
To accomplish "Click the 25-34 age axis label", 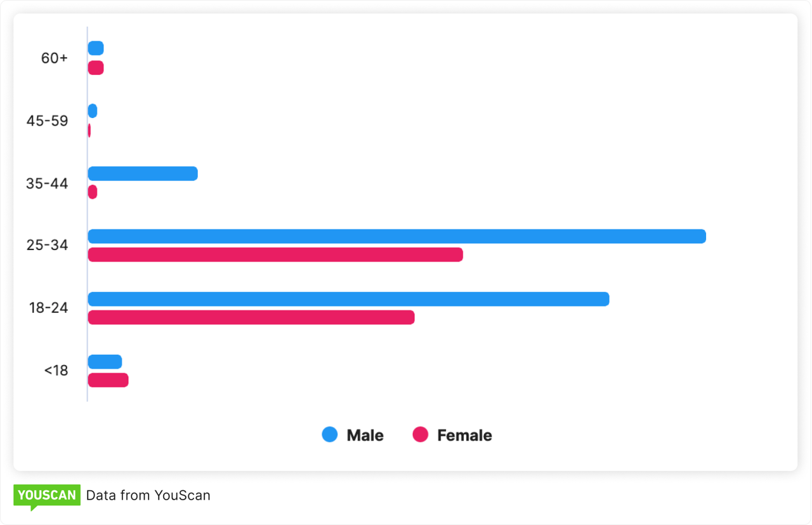I will 47,245.
